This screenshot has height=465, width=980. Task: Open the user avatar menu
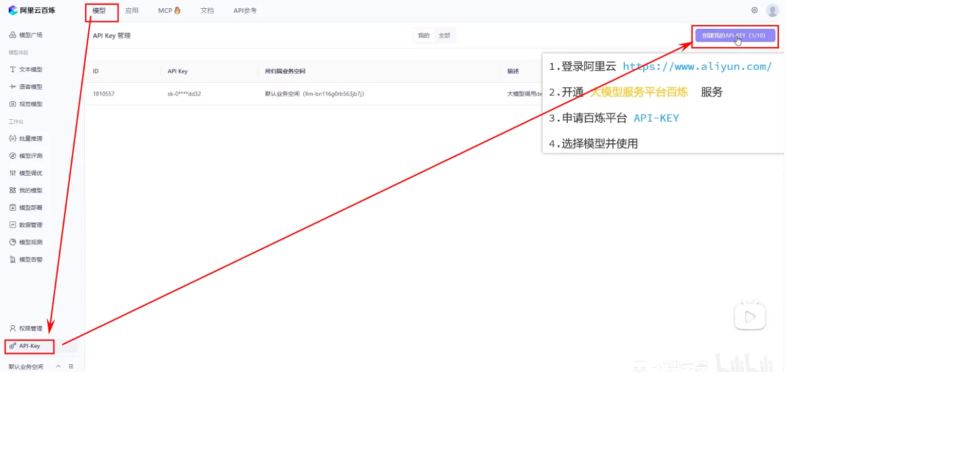[772, 10]
